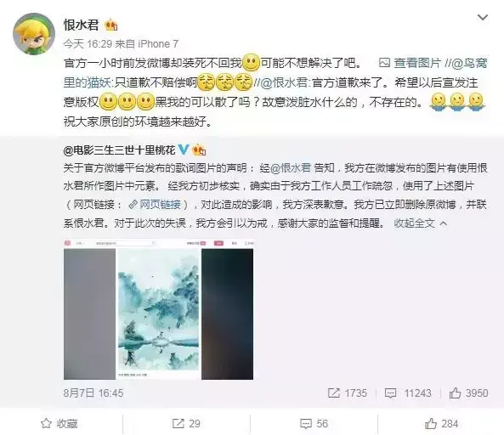
Task: Click the 8月7日 16:45 timestamp
Action: coord(93,393)
